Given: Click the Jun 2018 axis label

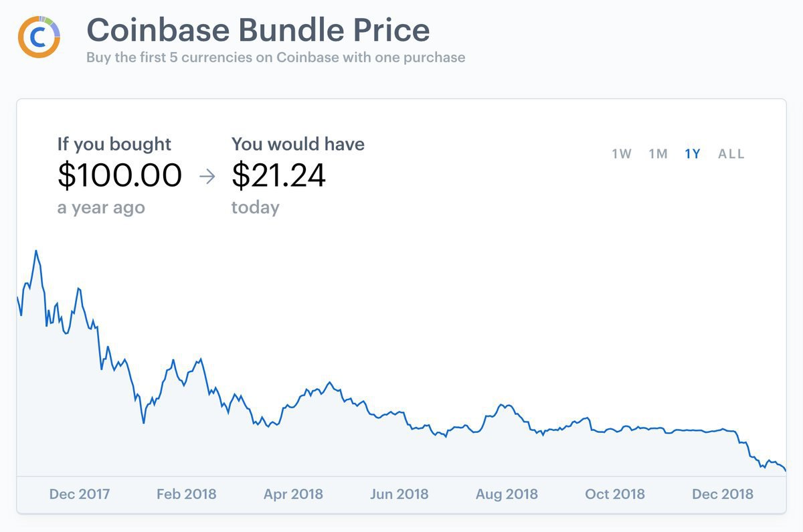Looking at the screenshot, I should 399,495.
